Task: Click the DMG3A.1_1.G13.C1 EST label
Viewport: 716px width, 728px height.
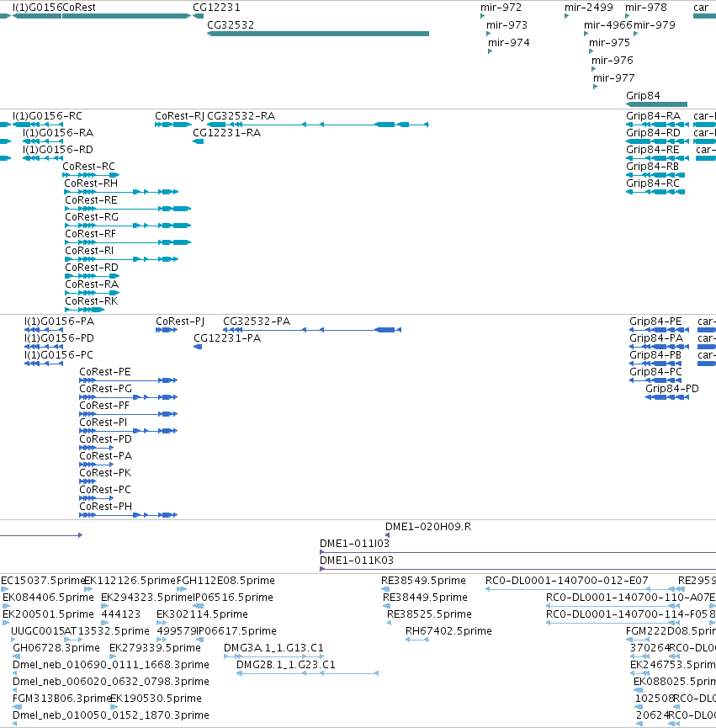Action: 273,648
